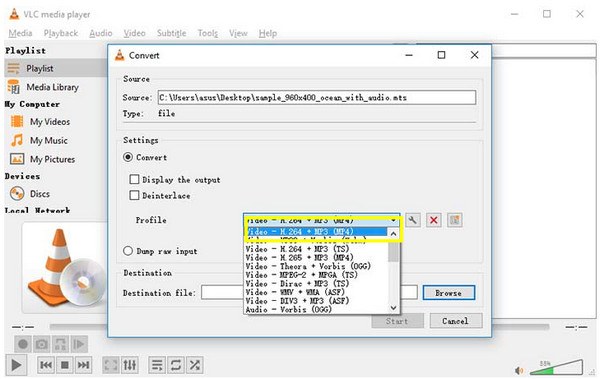600x379 pixels.
Task: Select Video - WMV + WMA (ASF) option
Action: click(316, 292)
